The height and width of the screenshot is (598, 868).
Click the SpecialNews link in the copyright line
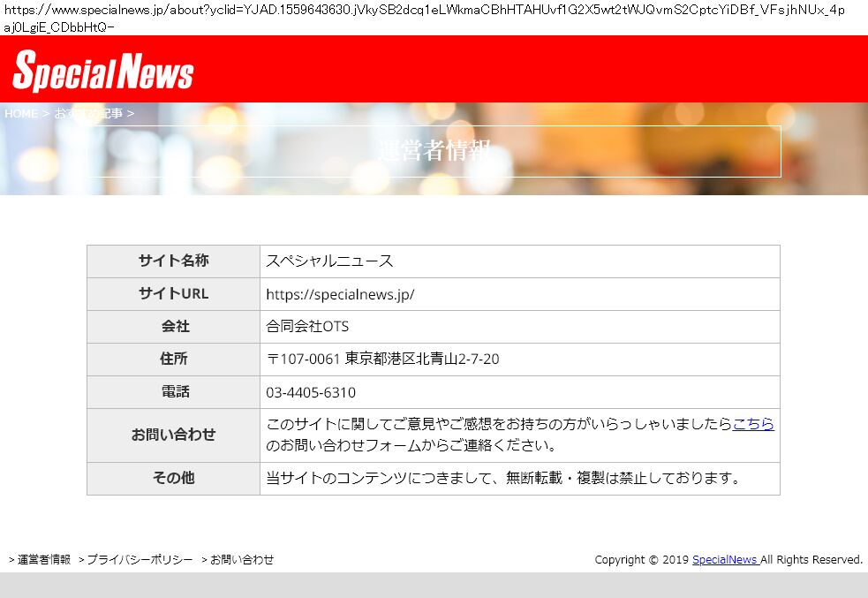pos(724,560)
